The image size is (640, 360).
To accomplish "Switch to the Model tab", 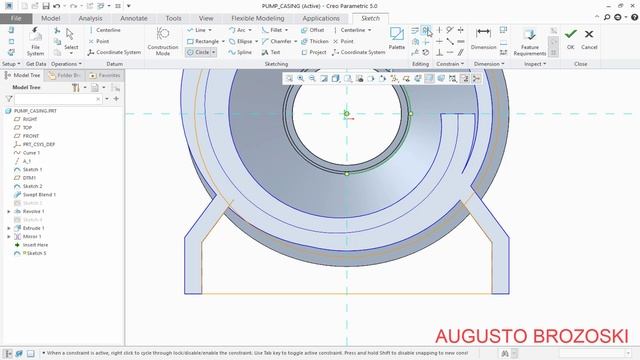I will [x=51, y=18].
